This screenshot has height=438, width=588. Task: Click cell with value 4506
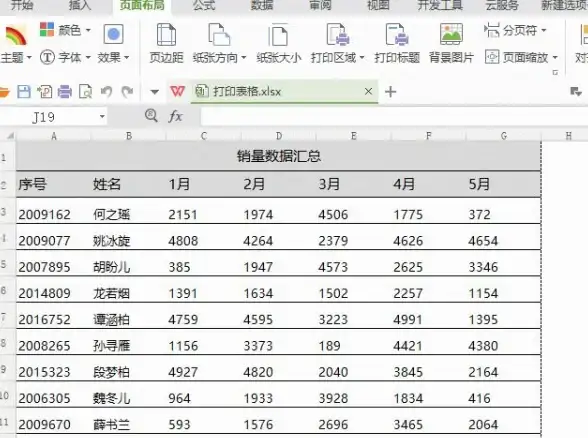tap(354, 211)
